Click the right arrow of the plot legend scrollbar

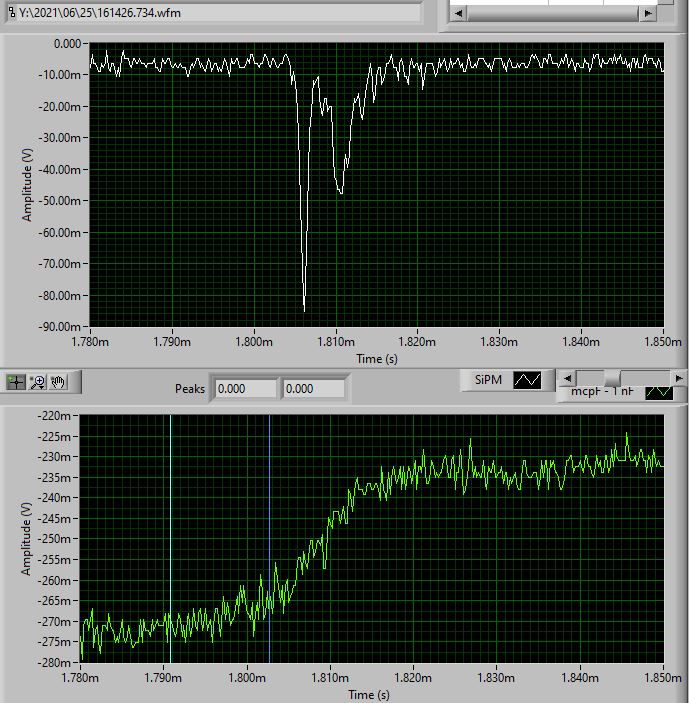[679, 378]
